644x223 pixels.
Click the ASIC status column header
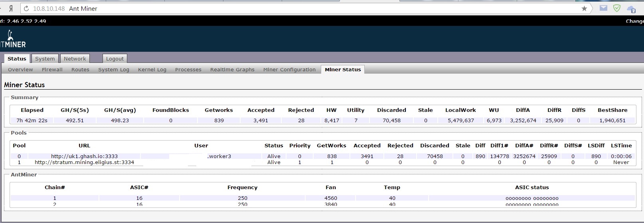pyautogui.click(x=532, y=187)
